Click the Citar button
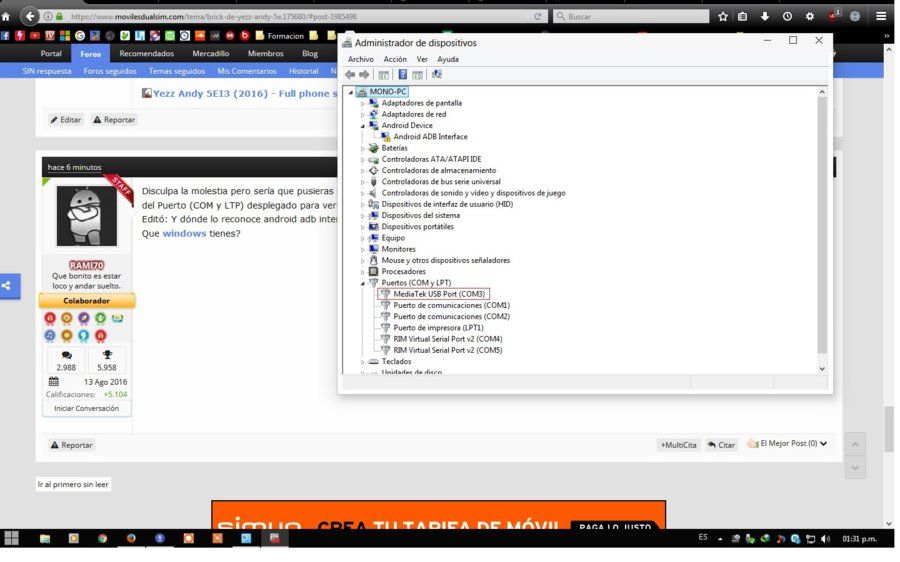This screenshot has width=900, height=562. pos(721,445)
